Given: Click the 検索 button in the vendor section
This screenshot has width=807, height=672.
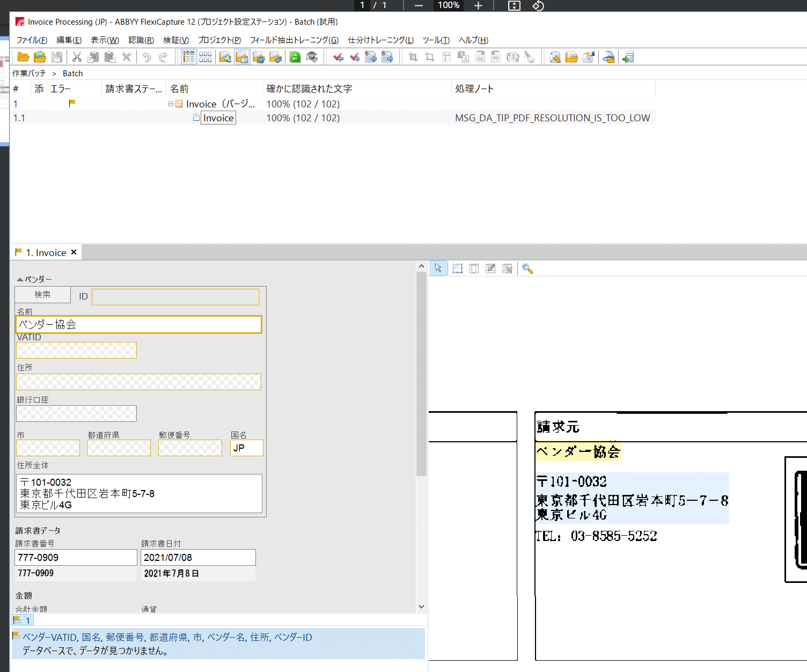Looking at the screenshot, I should (x=42, y=295).
